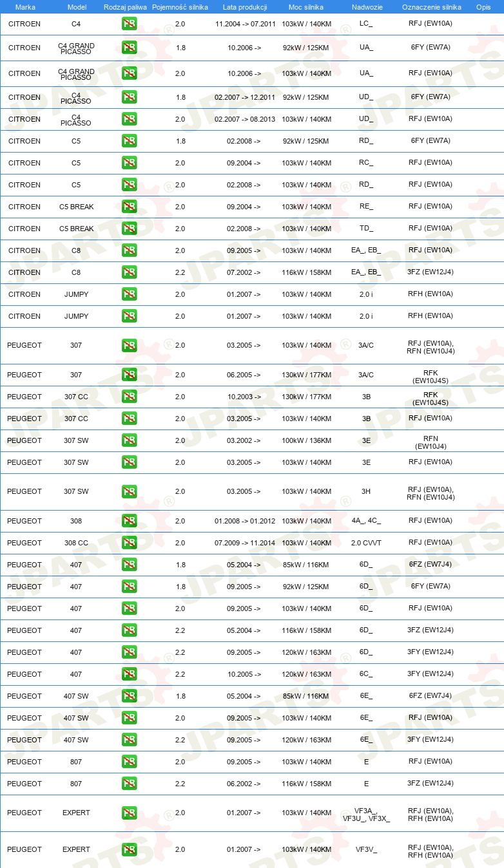
Task: Click the date range 02.2007 -> 08.2013
Action: [245, 120]
